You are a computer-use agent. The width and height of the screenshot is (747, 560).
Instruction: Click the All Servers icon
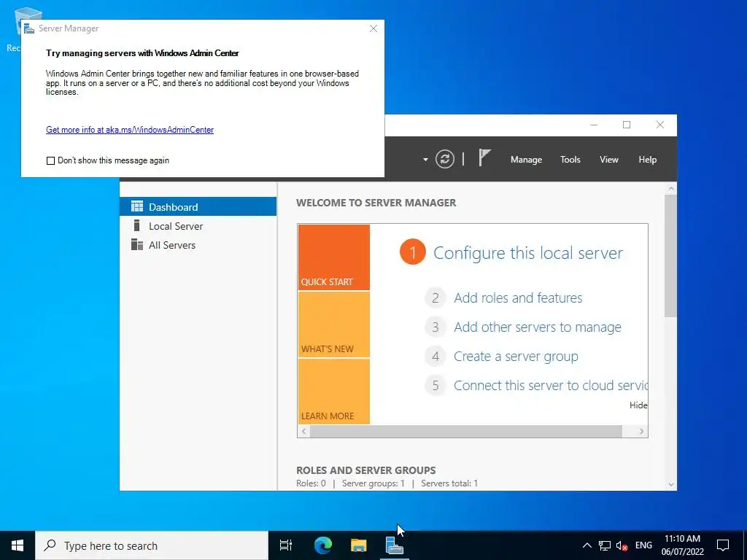coord(137,244)
